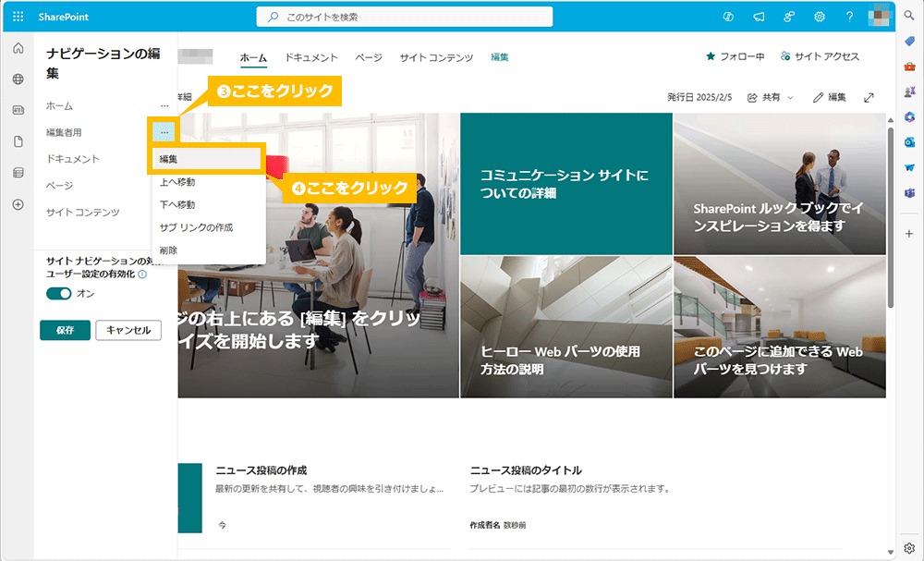
Task: Click 編集者用 navigation entry
Action: point(64,132)
